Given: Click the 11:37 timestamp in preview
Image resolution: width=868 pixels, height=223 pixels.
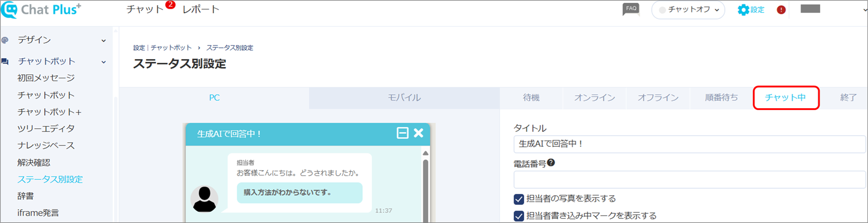Looking at the screenshot, I should tap(384, 211).
